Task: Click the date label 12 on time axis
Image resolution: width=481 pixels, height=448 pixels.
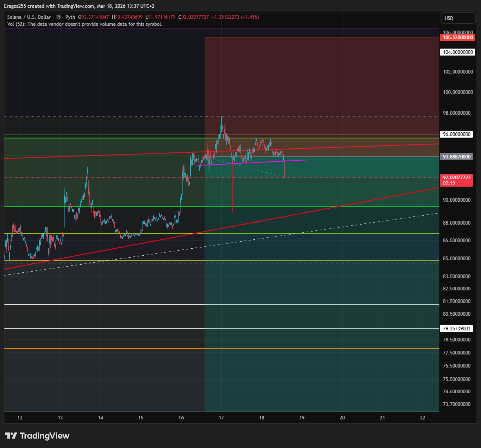Action: click(x=20, y=418)
